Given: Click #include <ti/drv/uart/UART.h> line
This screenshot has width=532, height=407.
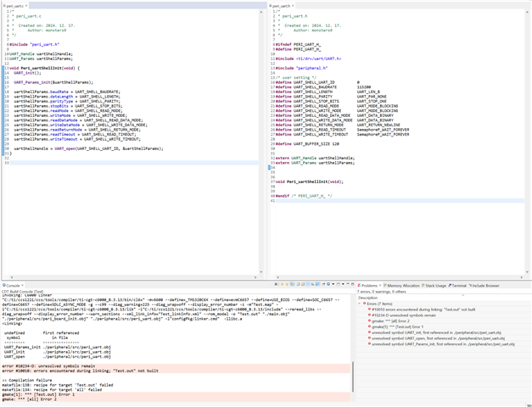Looking at the screenshot, I should tap(308, 59).
